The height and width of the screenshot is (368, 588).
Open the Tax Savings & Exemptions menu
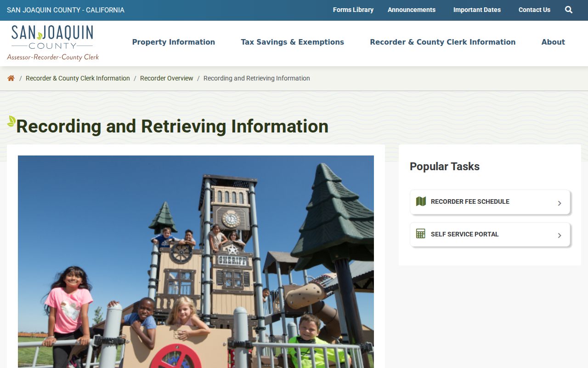click(x=293, y=42)
